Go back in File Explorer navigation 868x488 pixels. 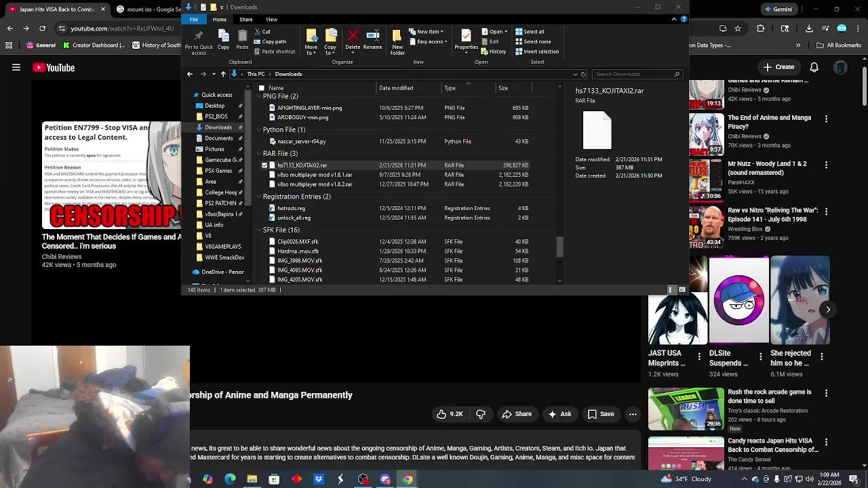pyautogui.click(x=190, y=74)
